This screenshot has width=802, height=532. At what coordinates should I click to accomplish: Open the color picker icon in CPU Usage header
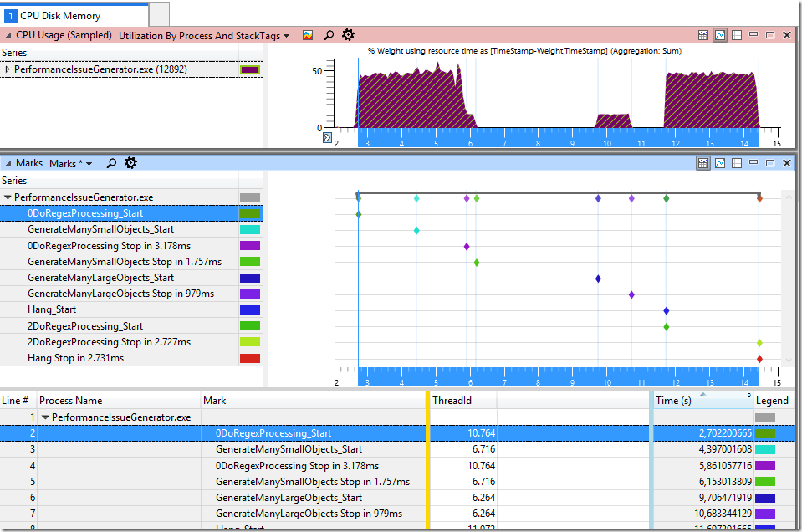click(308, 35)
